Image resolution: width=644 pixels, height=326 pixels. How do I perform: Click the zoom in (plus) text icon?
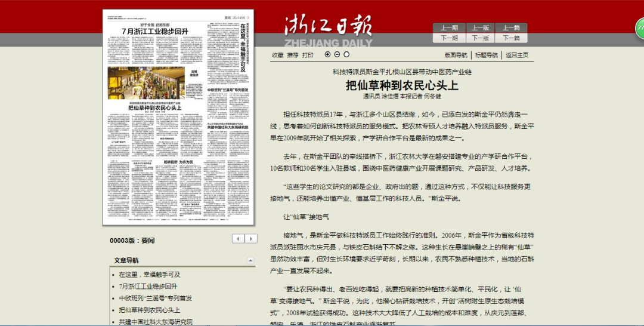pyautogui.click(x=327, y=54)
